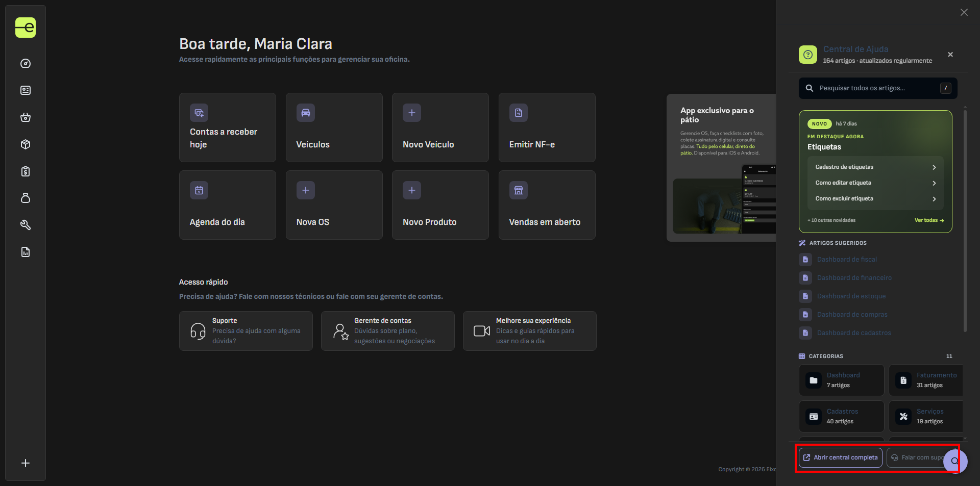This screenshot has height=486, width=980.
Task: Click the Novo Produto card
Action: (440, 205)
